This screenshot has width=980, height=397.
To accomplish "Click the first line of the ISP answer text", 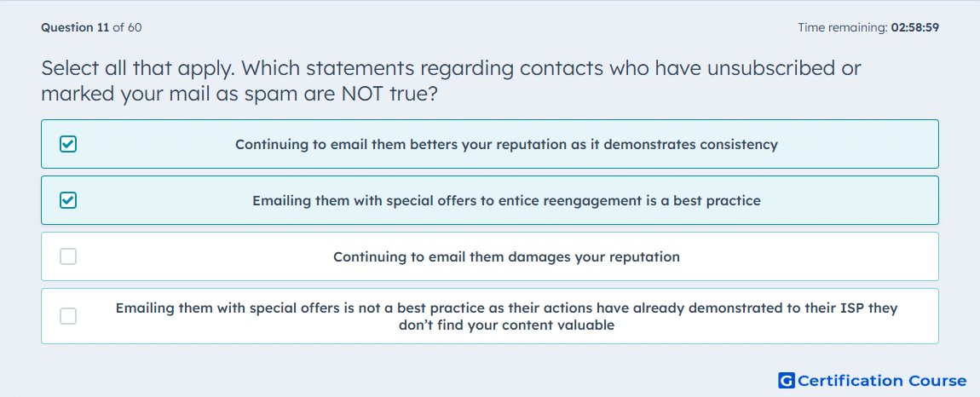I will pyautogui.click(x=506, y=308).
